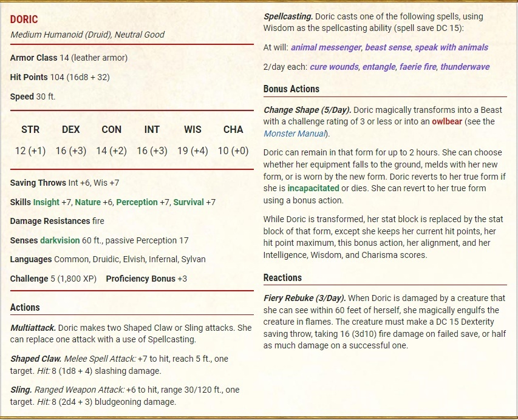Click the Saving Throws label

click(x=38, y=183)
